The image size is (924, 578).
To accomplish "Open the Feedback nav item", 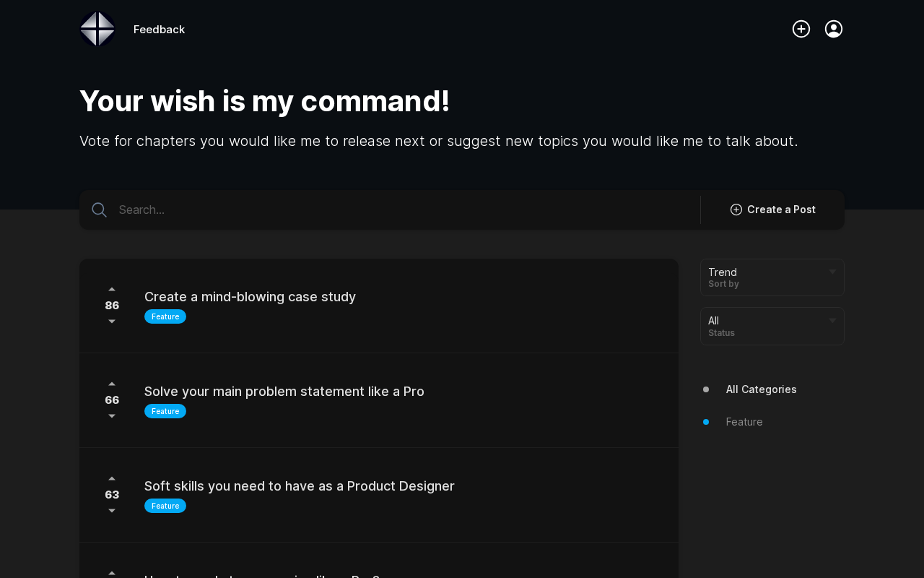I will coord(159,30).
